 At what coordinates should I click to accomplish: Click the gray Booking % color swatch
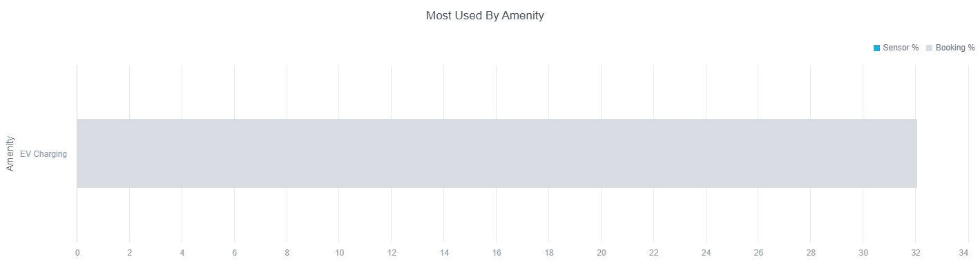tap(929, 48)
